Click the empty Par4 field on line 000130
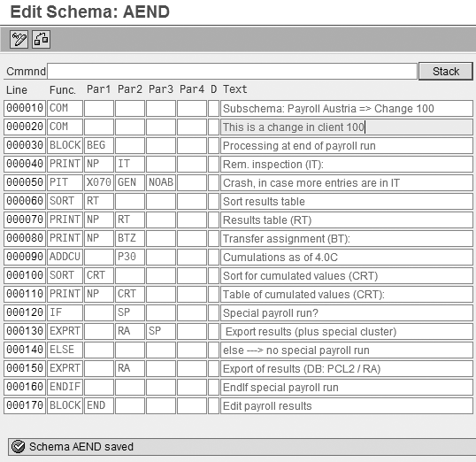This screenshot has height=462, width=476. click(x=192, y=331)
